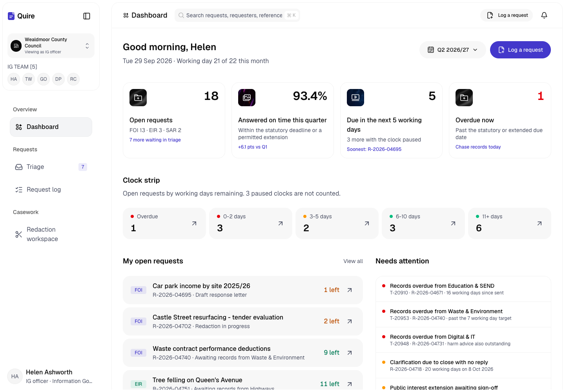This screenshot has height=392, width=565.
Task: Open the Overdue clock strip arrow
Action: (x=194, y=223)
